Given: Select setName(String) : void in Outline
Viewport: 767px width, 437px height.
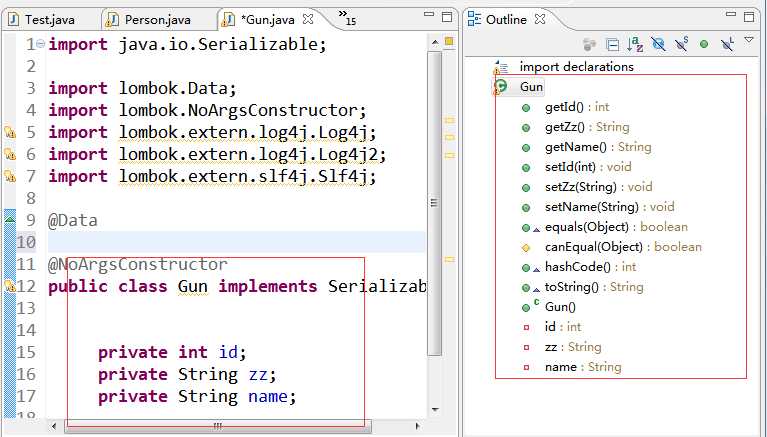Looking at the screenshot, I should point(609,207).
